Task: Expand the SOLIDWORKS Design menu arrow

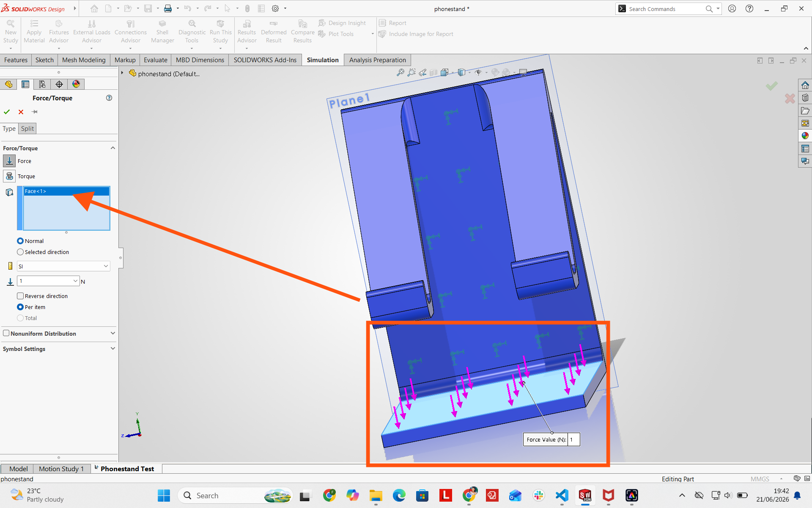Action: pyautogui.click(x=75, y=8)
